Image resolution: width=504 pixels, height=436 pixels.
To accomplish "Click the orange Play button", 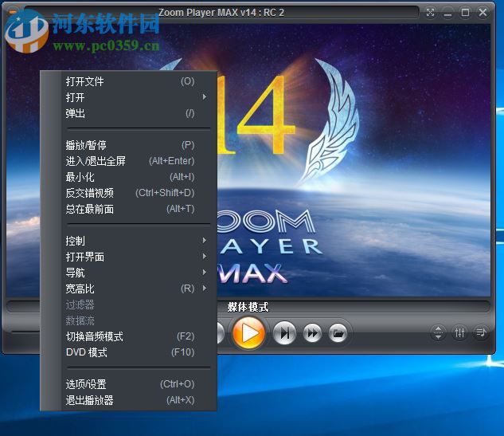I will tap(248, 332).
